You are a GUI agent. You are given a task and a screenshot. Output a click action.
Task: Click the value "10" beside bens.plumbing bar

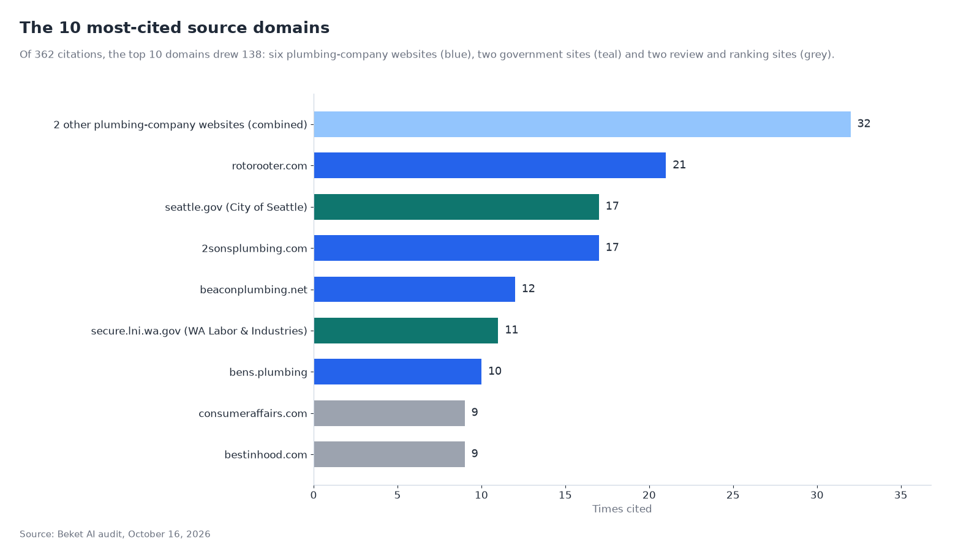[495, 371]
